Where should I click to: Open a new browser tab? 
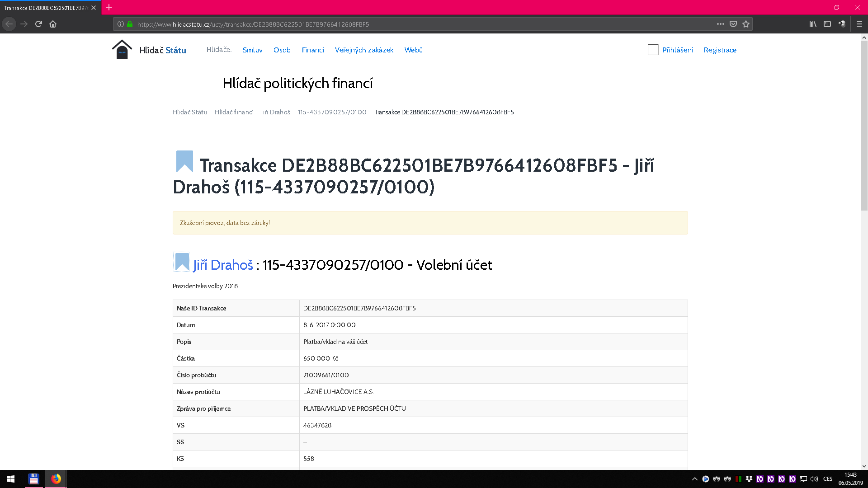pyautogui.click(x=109, y=7)
